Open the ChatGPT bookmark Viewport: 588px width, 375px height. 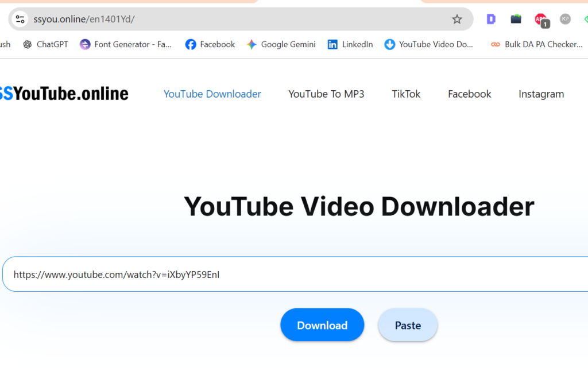[x=45, y=44]
